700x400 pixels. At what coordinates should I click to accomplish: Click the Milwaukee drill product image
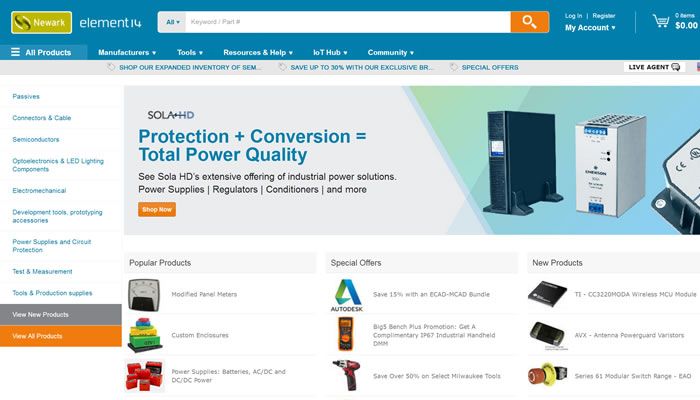pos(346,375)
